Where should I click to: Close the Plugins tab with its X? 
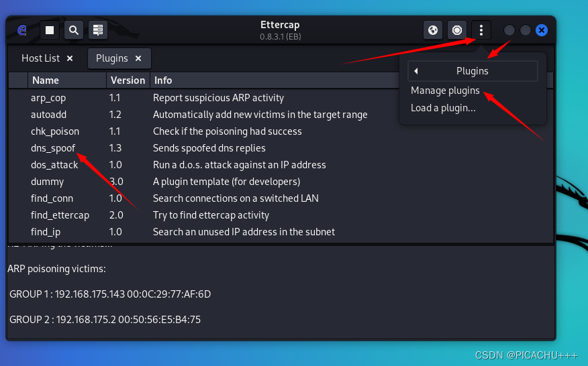(x=138, y=58)
